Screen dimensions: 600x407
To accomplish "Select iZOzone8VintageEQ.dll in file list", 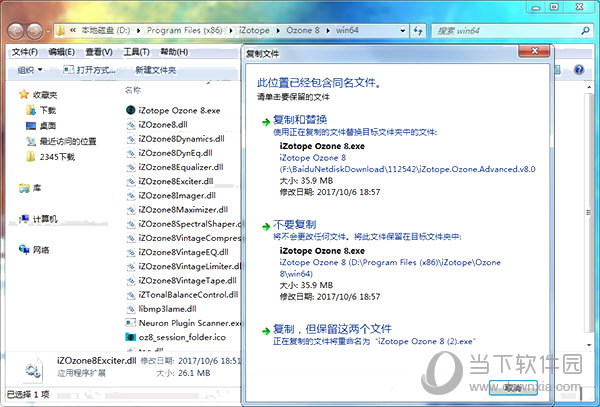I will tap(183, 252).
